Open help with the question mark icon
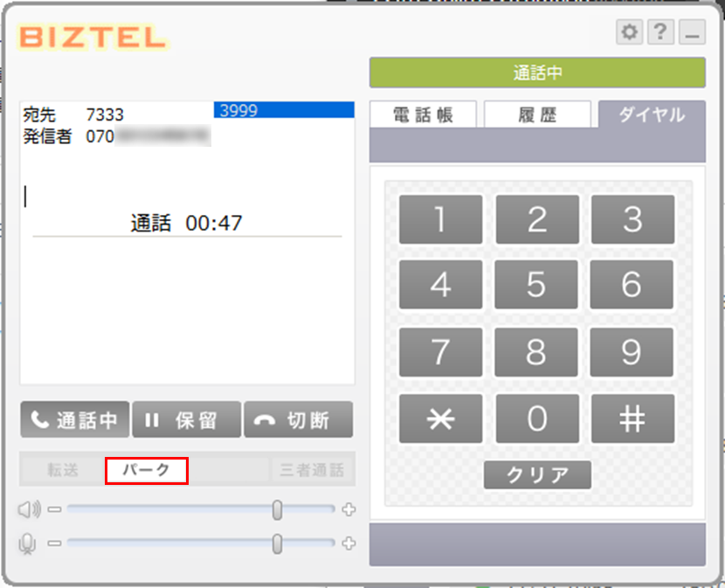 click(x=660, y=32)
